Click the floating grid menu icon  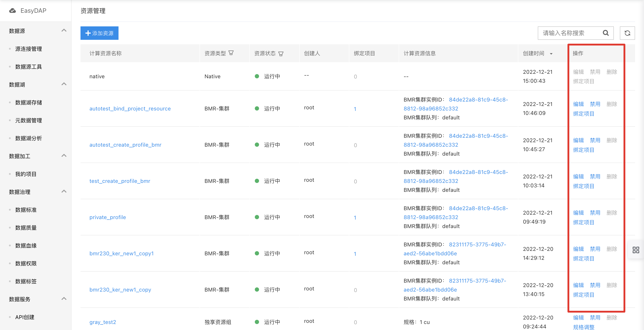pos(636,250)
